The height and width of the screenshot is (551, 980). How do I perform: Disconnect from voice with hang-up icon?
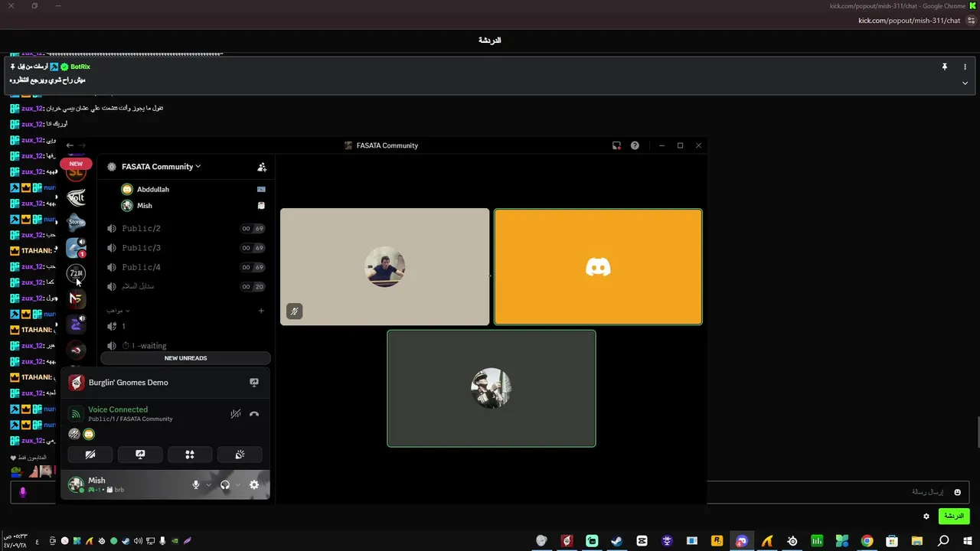tap(254, 414)
